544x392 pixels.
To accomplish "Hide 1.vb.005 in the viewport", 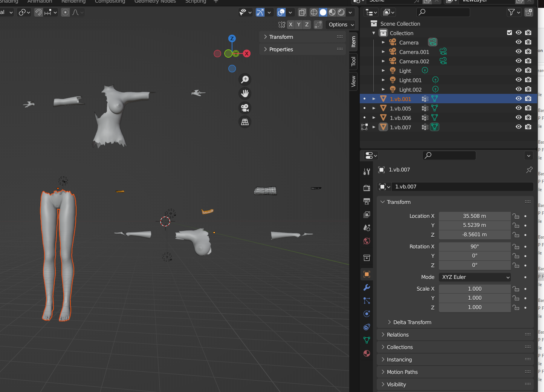I will click(x=519, y=108).
